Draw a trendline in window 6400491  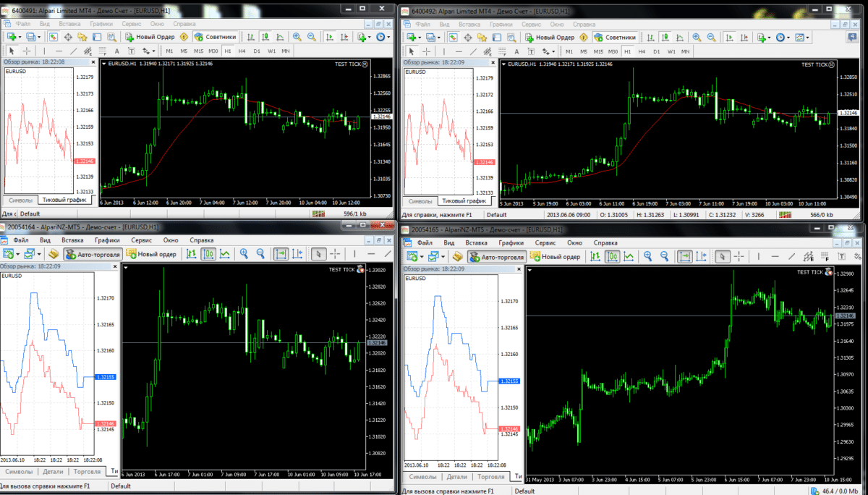pyautogui.click(x=73, y=51)
